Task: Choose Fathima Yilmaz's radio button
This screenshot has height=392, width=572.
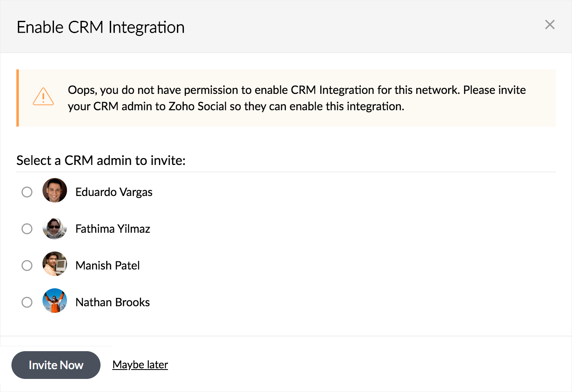Action: click(x=27, y=229)
